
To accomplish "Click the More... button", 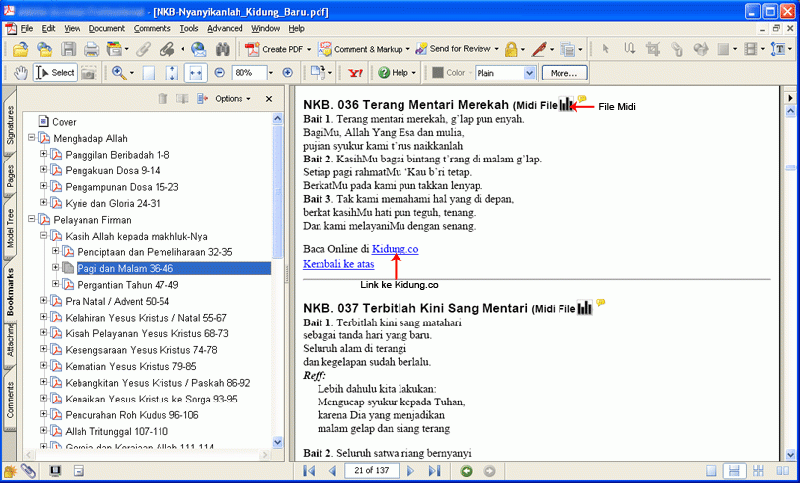I will [564, 73].
